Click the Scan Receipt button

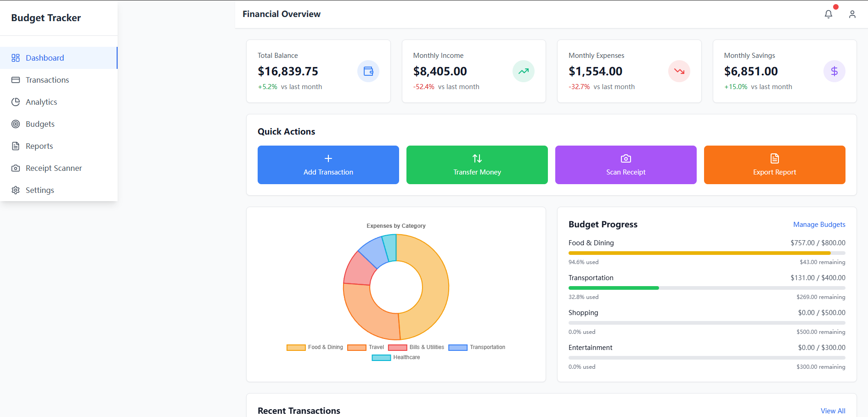coord(626,165)
